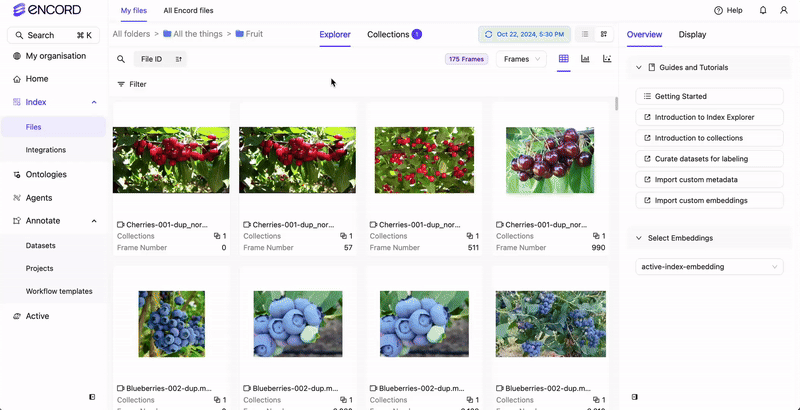Viewport: 800px width, 410px height.
Task: Select the grid view icon
Action: (563, 59)
